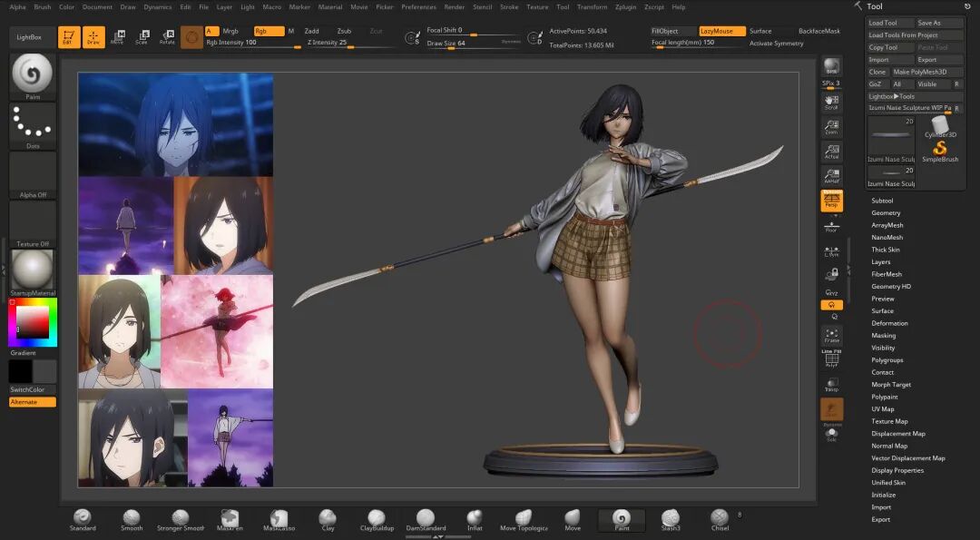
Task: Select the DamStandard brush
Action: click(426, 520)
